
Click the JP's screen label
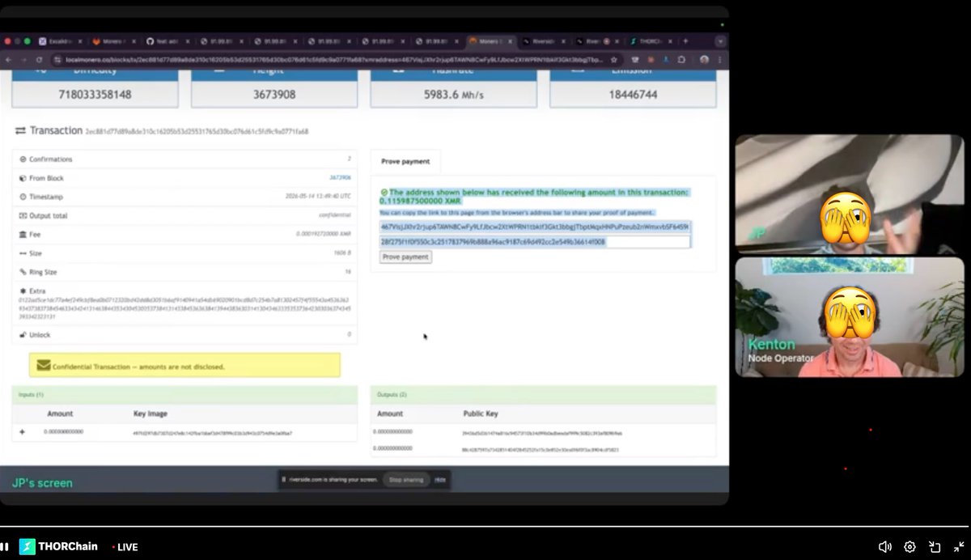tap(42, 483)
